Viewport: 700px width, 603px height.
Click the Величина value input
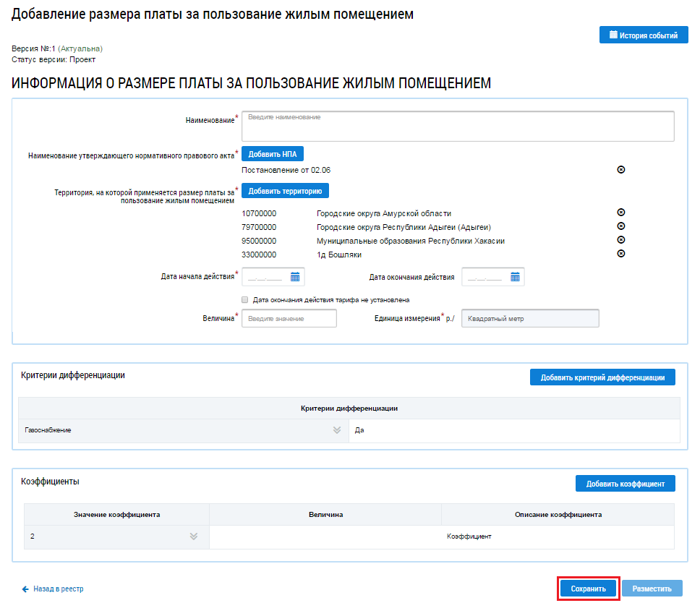point(289,319)
